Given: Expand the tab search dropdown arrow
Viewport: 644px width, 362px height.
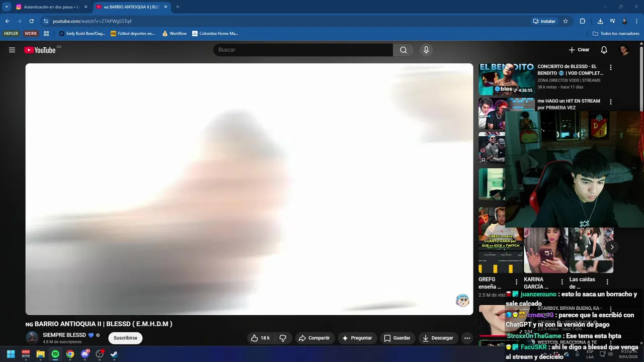Looking at the screenshot, I should (x=7, y=7).
